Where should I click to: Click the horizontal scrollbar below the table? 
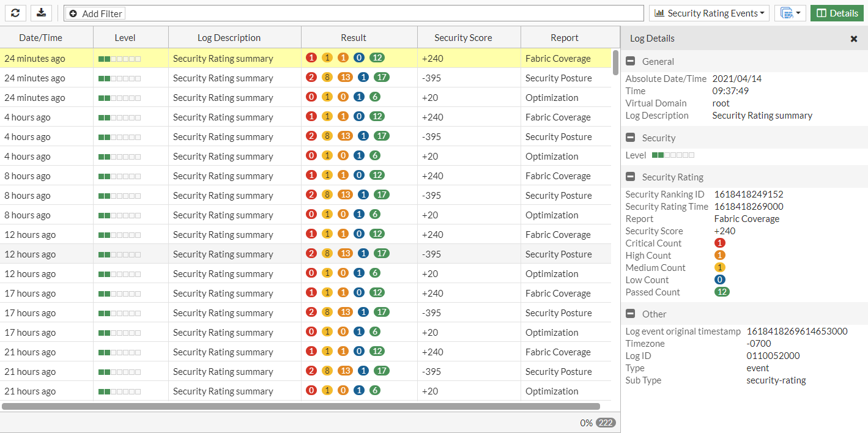[306, 405]
